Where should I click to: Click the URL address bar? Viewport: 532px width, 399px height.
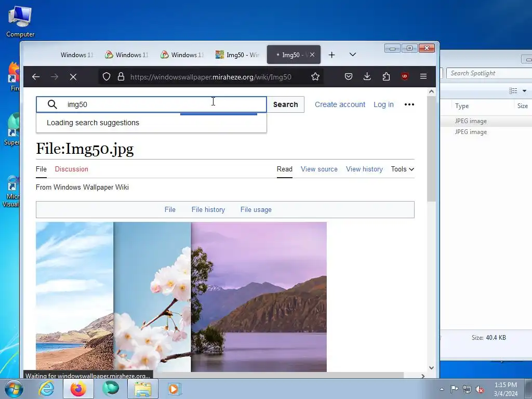coord(210,77)
